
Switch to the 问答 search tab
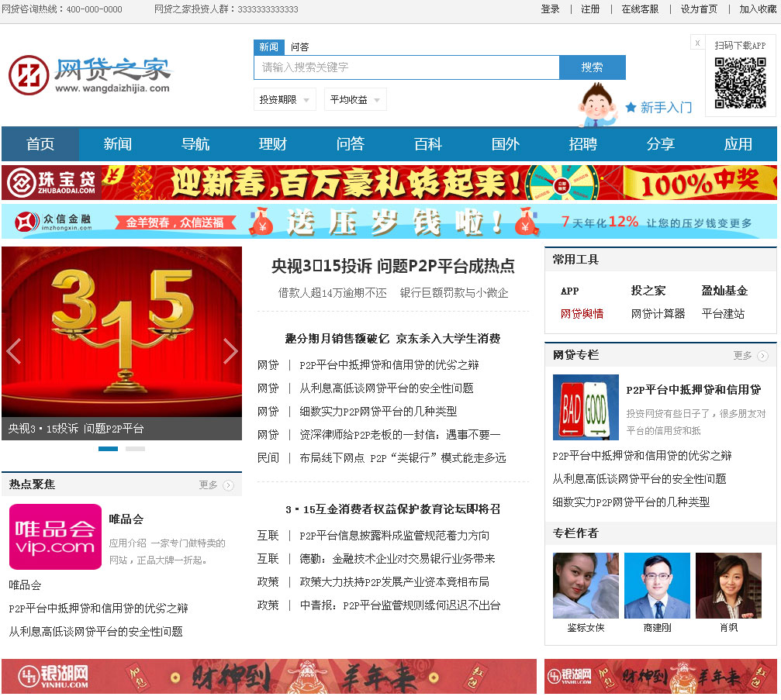[300, 47]
